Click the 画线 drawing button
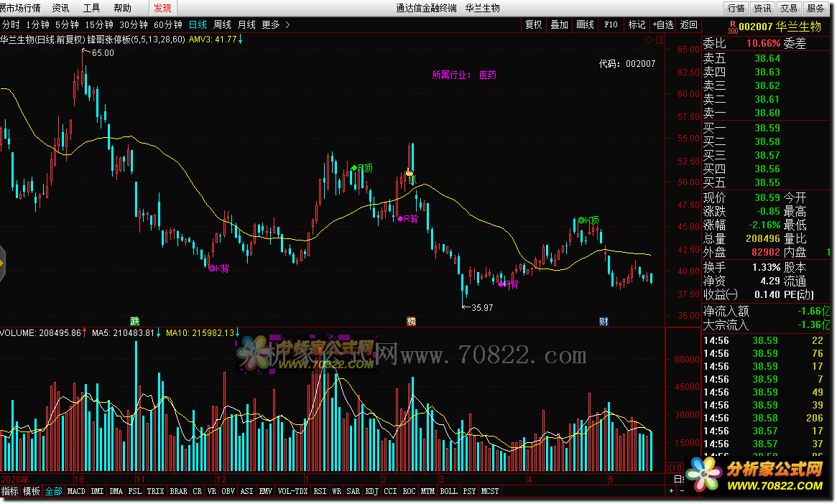The image size is (837, 504). (585, 24)
